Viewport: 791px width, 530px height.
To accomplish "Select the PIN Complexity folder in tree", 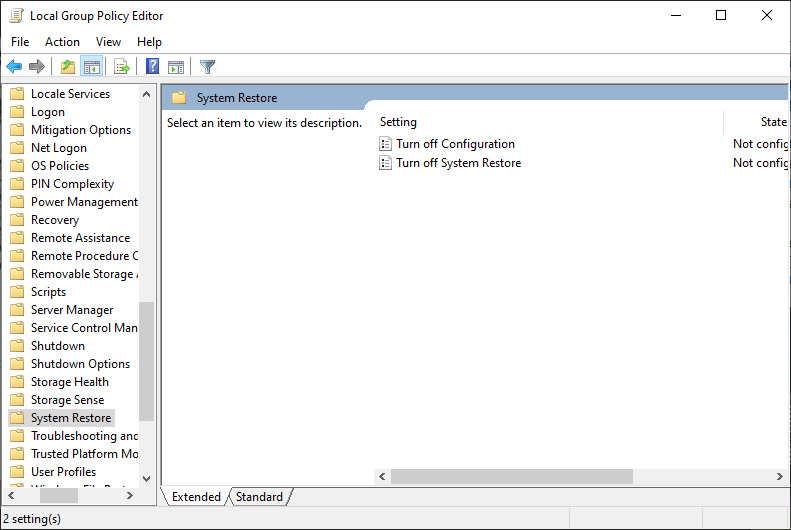I will coord(72,184).
